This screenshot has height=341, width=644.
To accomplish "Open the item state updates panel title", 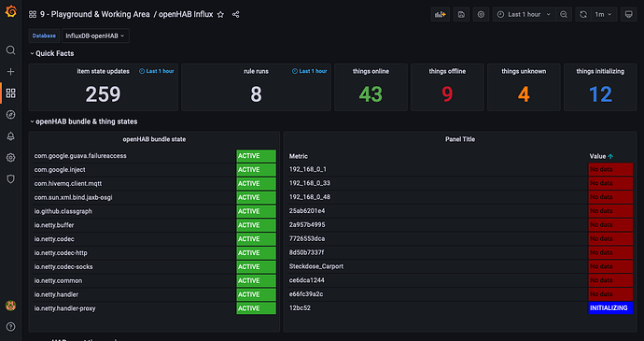I will pos(103,71).
